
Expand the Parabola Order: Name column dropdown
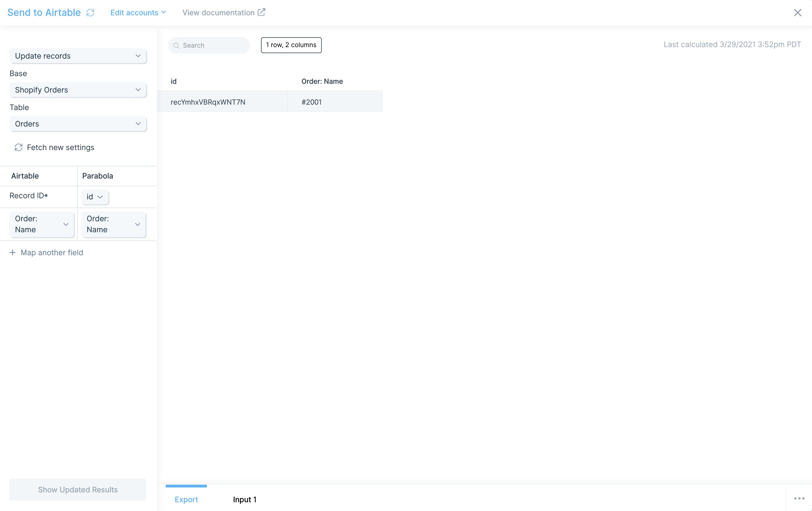[114, 224]
